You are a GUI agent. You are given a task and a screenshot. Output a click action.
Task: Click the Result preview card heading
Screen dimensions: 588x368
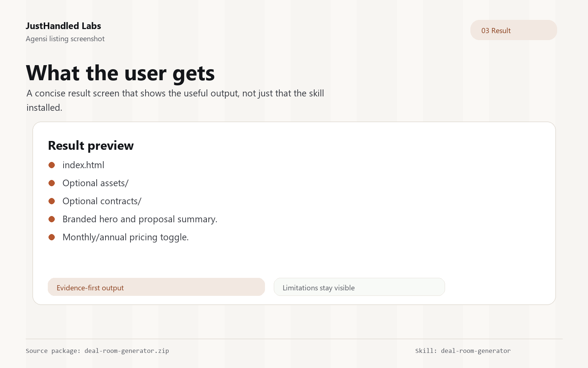click(x=91, y=146)
